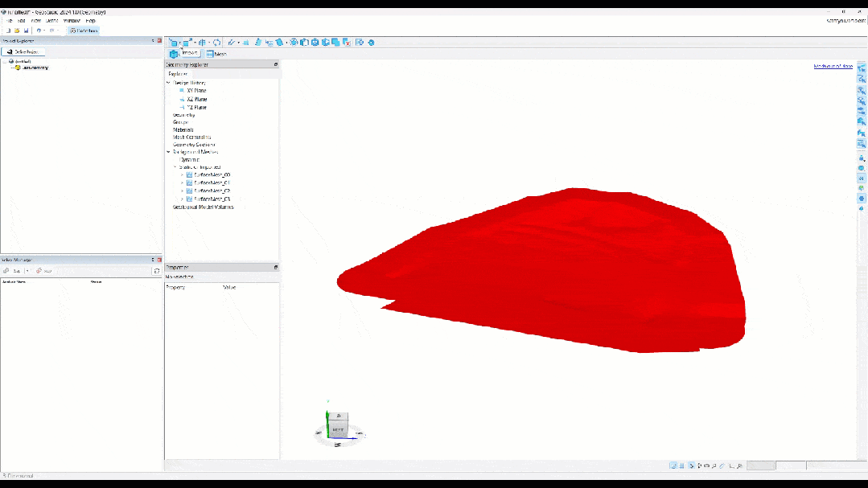Close the Project Explorer panel

[x=158, y=41]
